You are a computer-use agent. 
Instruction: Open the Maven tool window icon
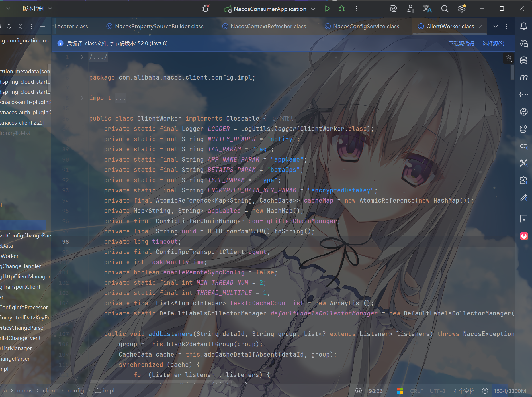523,78
